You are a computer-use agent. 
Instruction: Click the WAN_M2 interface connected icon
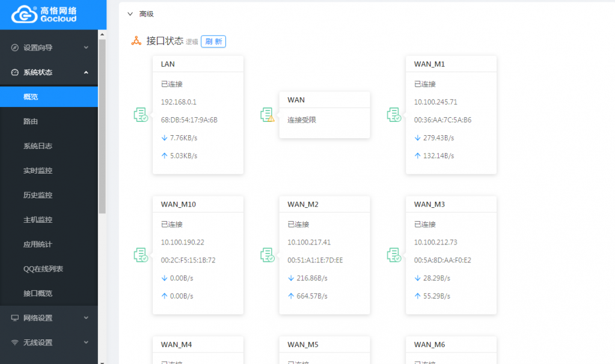coord(268,255)
